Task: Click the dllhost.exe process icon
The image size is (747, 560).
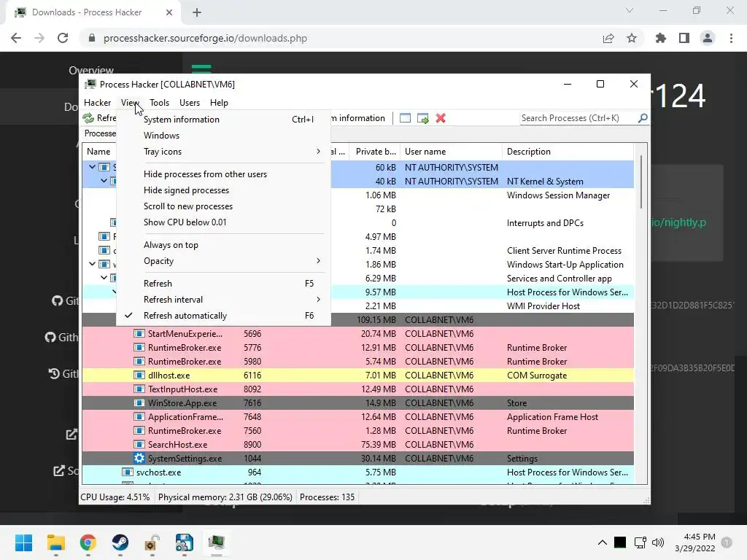Action: 139,376
